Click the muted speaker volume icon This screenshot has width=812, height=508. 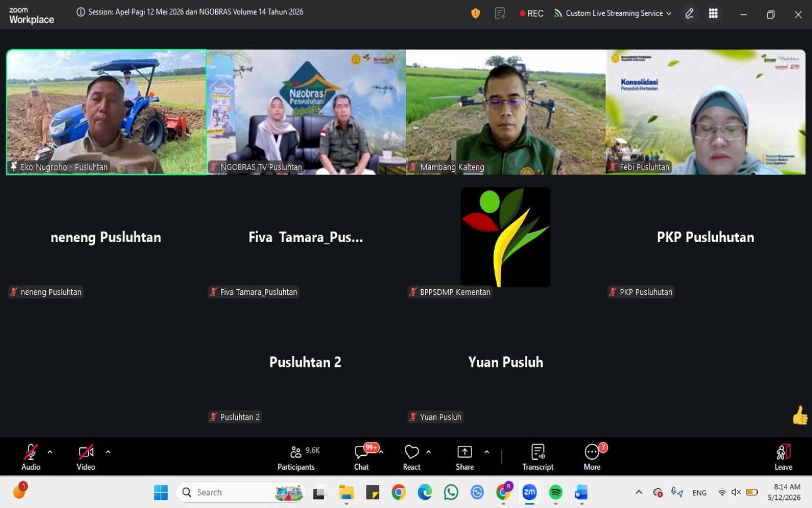737,492
